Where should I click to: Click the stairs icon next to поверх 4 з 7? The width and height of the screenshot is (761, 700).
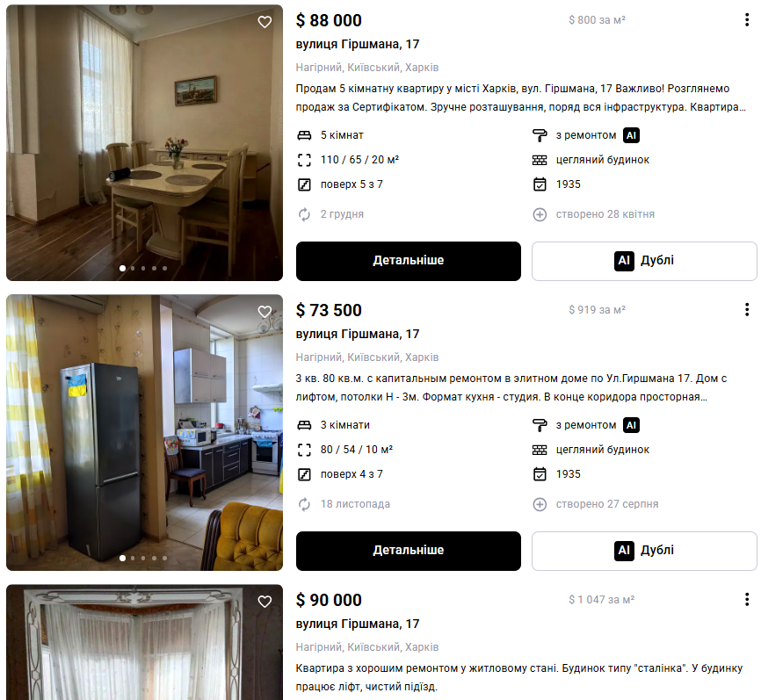tap(304, 474)
